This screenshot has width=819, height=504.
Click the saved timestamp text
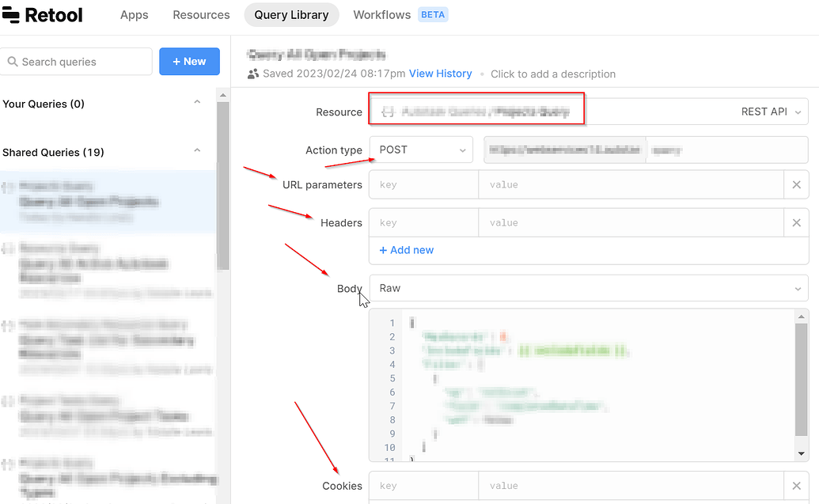coord(334,74)
